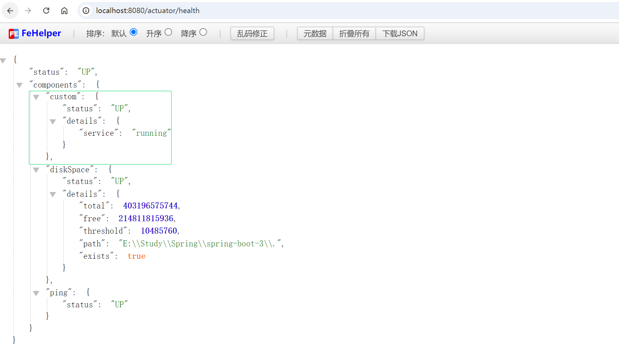
Task: Click the path value E:\\Study\\Spring
Action: point(200,244)
